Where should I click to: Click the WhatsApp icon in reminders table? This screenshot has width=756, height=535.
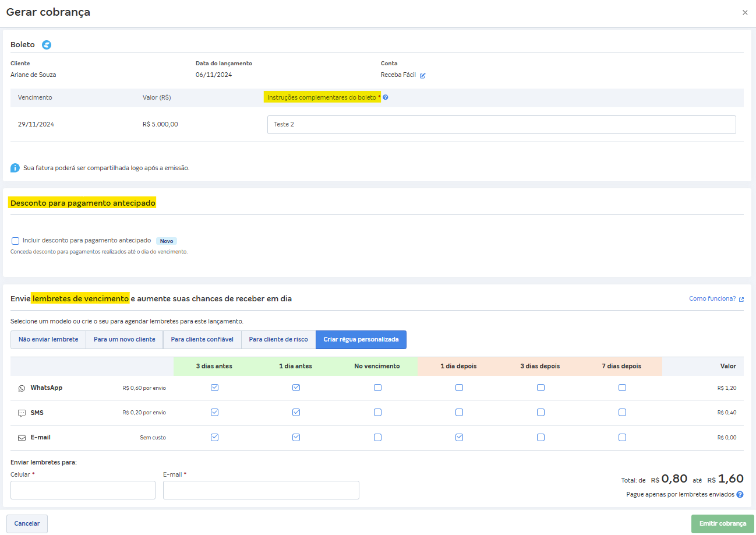pos(22,388)
